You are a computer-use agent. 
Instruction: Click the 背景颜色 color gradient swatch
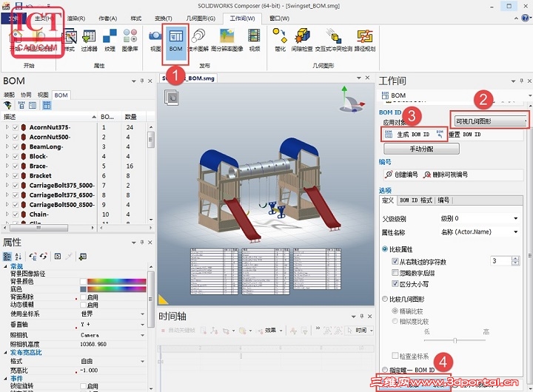point(117,282)
